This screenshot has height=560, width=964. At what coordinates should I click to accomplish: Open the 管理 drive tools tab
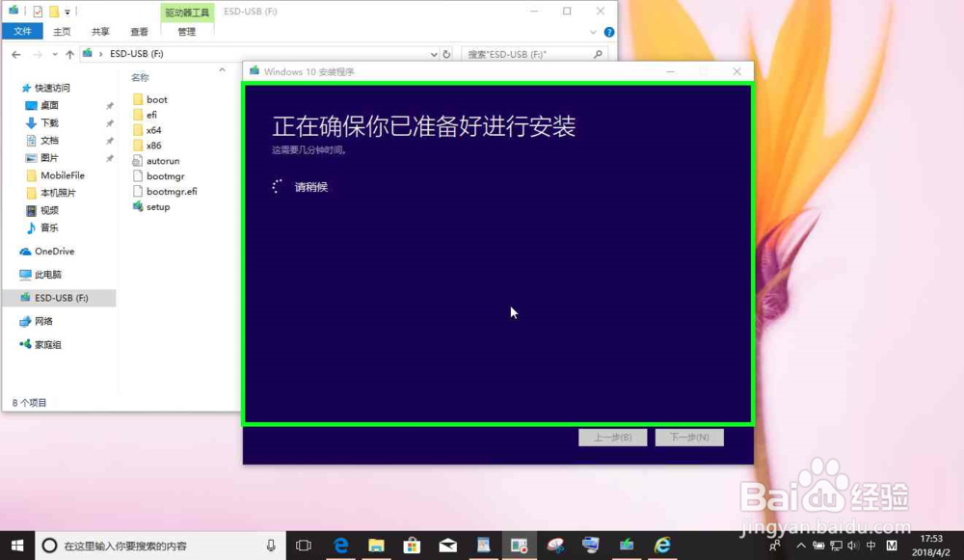pos(187,31)
